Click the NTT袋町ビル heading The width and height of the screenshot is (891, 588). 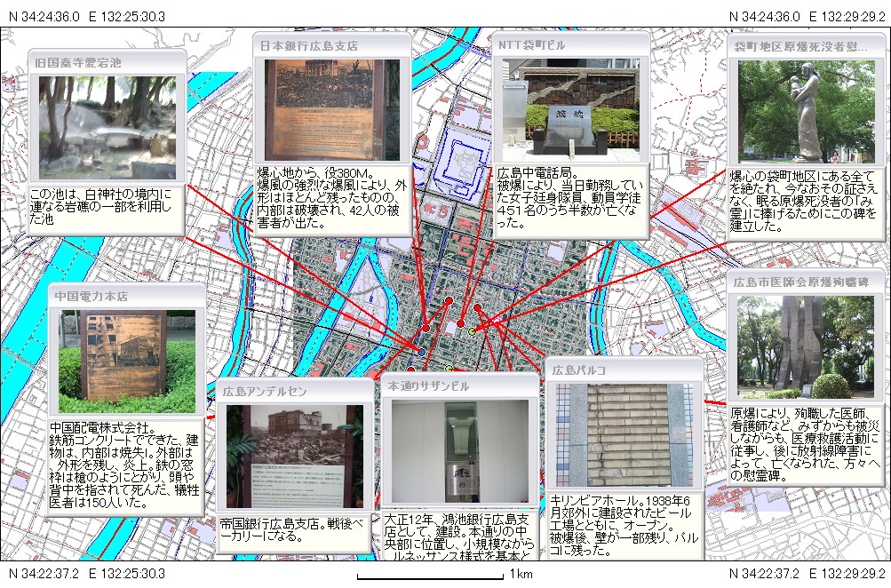pyautogui.click(x=531, y=45)
